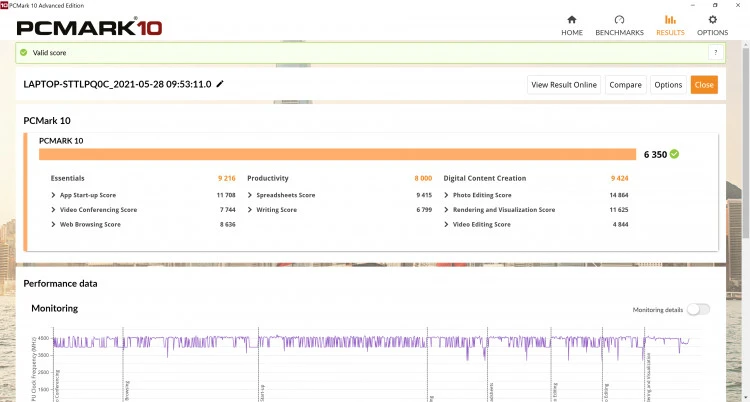Image resolution: width=750 pixels, height=402 pixels.
Task: Select Digital Content Creation score 9 424
Action: click(619, 178)
